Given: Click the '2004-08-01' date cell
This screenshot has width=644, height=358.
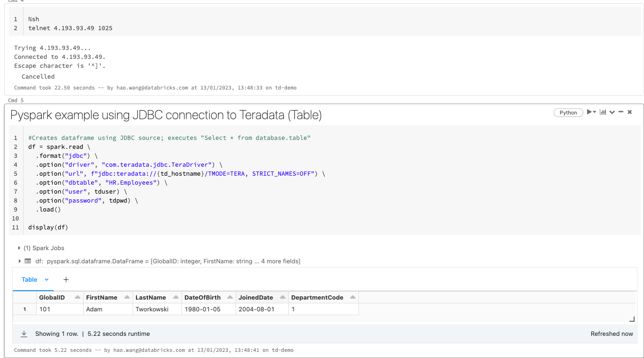Looking at the screenshot, I should 262,309.
